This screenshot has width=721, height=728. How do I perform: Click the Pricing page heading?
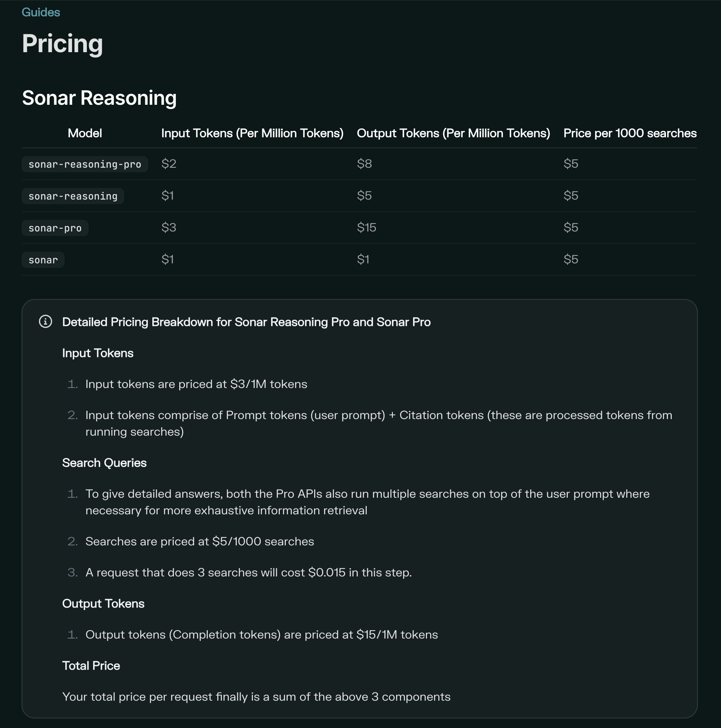(62, 44)
